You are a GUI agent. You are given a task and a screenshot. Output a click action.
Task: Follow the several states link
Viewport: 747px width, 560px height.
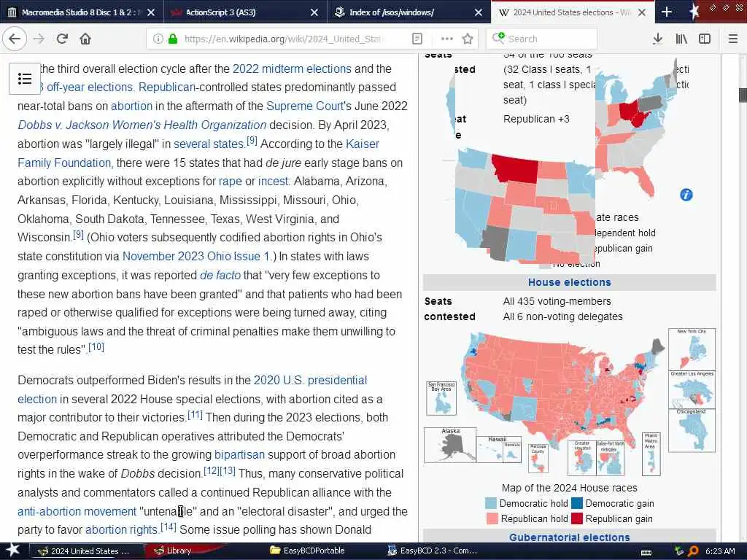click(209, 144)
